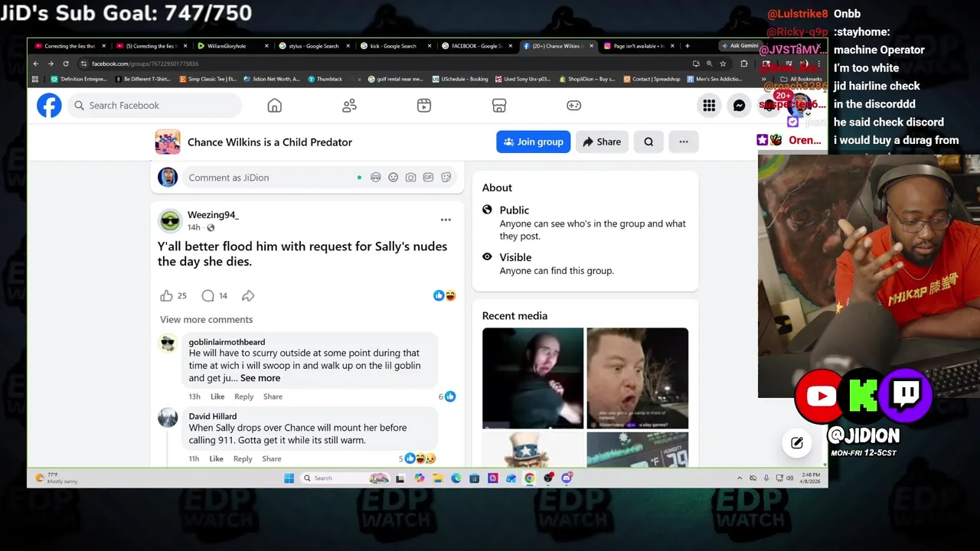Open the Facebook Home house icon
This screenshot has width=980, height=551.
[x=274, y=106]
